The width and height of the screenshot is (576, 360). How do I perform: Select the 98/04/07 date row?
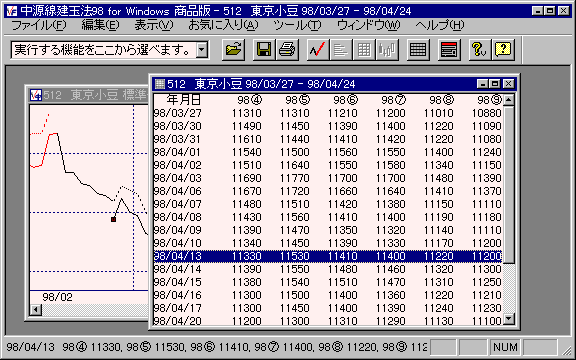tap(328, 204)
